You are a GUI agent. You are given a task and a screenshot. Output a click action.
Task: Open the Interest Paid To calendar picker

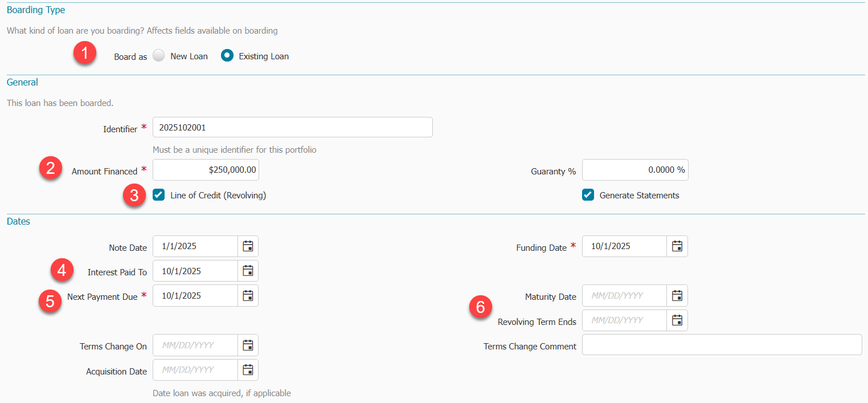pos(248,271)
